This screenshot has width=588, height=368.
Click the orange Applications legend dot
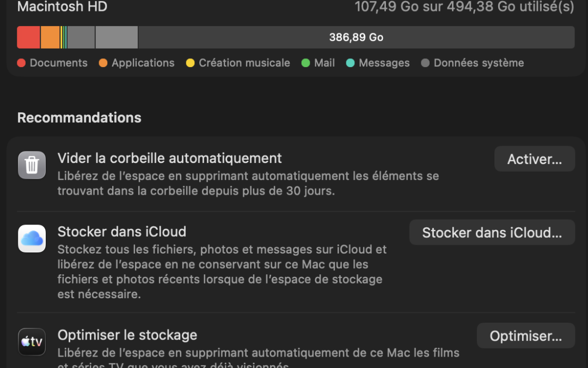click(103, 63)
